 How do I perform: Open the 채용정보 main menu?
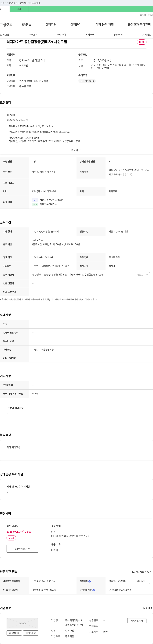click(26, 24)
